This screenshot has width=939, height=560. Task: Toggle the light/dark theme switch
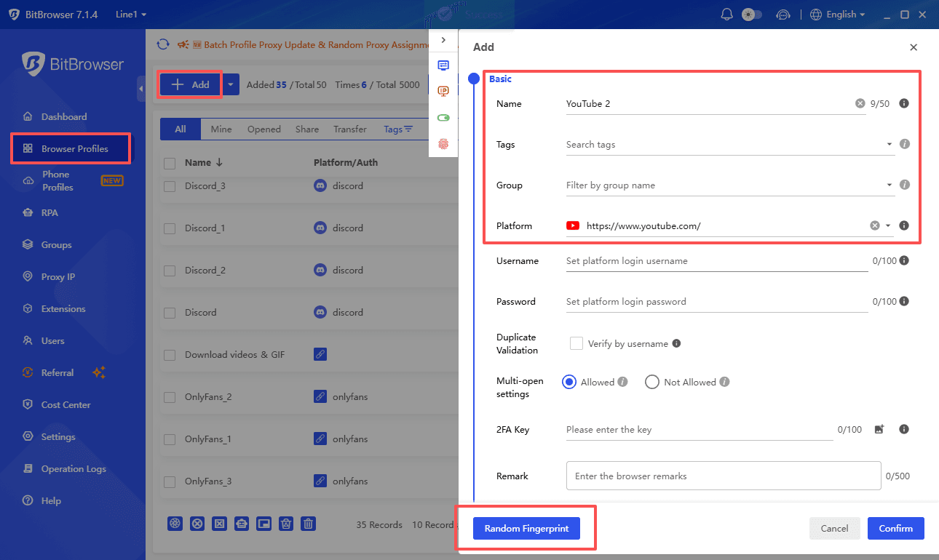pos(752,15)
